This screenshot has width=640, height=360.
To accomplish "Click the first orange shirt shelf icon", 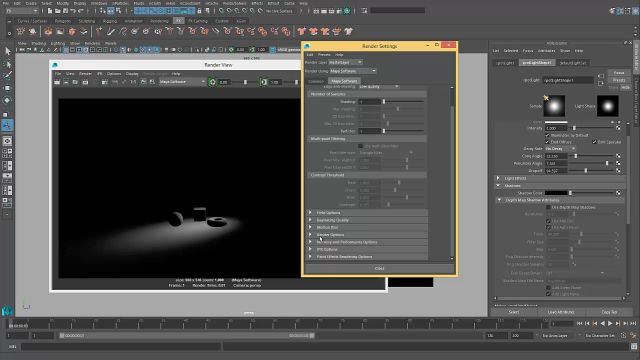I will [302, 31].
